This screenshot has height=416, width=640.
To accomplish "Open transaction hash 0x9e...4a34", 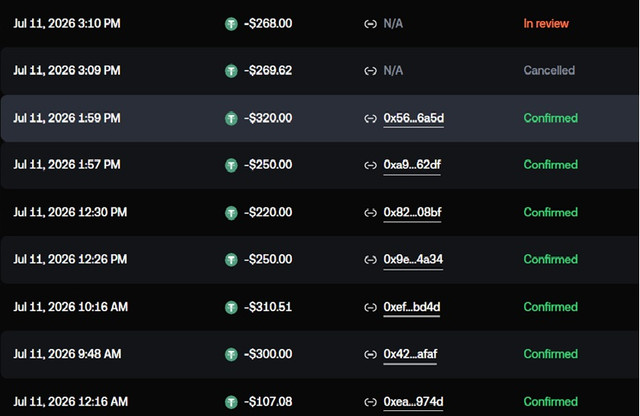I will [413, 260].
